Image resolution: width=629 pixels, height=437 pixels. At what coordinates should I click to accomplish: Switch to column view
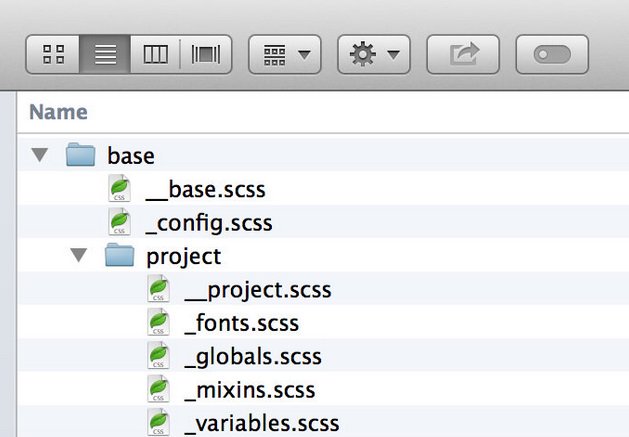pos(155,55)
